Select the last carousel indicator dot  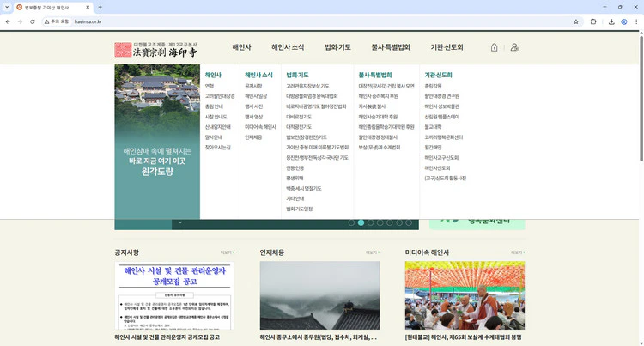coord(409,222)
